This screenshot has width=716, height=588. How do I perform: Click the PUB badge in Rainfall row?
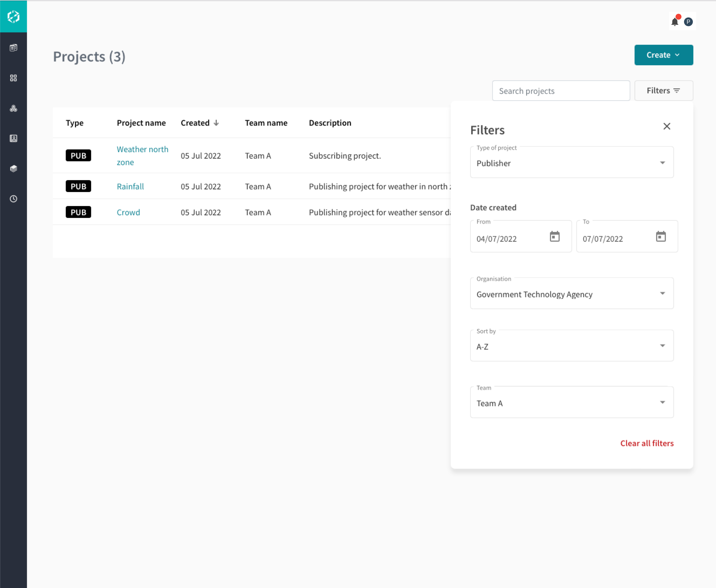click(78, 186)
